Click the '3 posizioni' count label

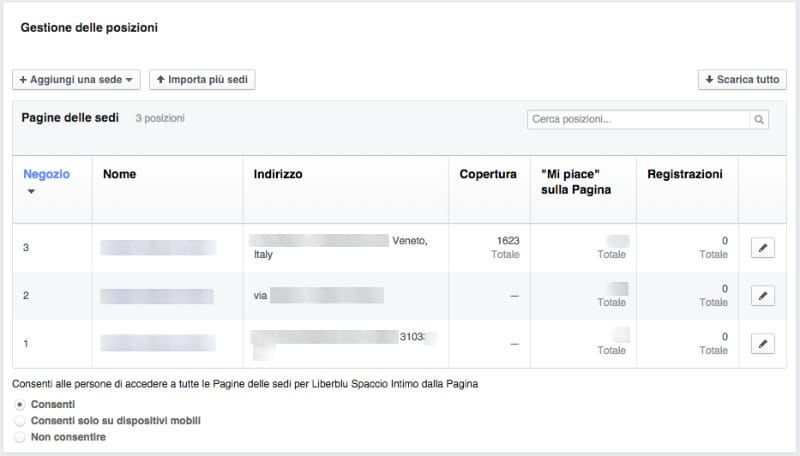click(x=160, y=118)
